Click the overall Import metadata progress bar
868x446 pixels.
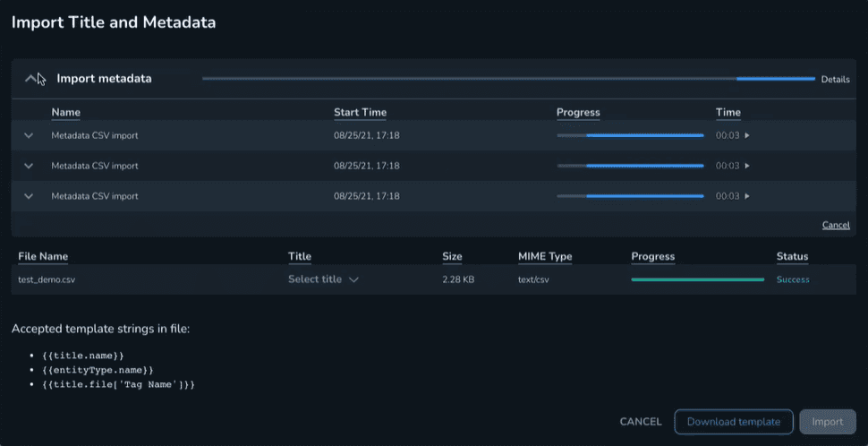508,79
